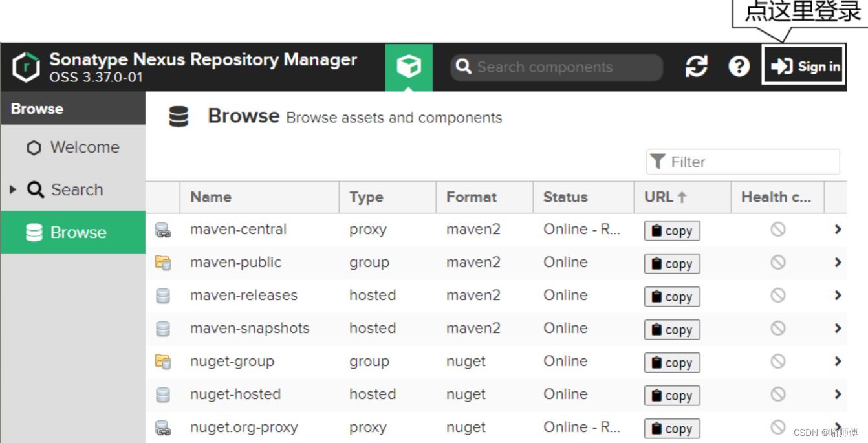The width and height of the screenshot is (868, 443).
Task: Click maven-snapshots health check icon
Action: 778,328
